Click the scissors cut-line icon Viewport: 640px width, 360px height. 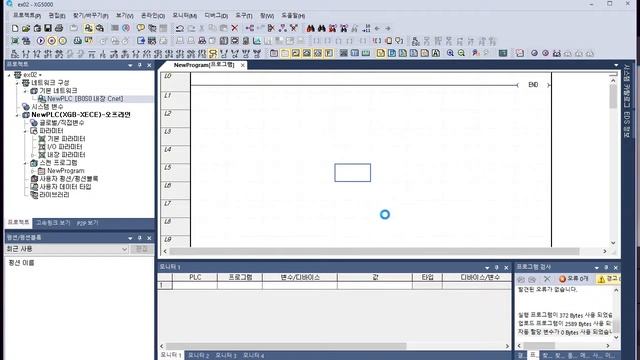[271, 28]
